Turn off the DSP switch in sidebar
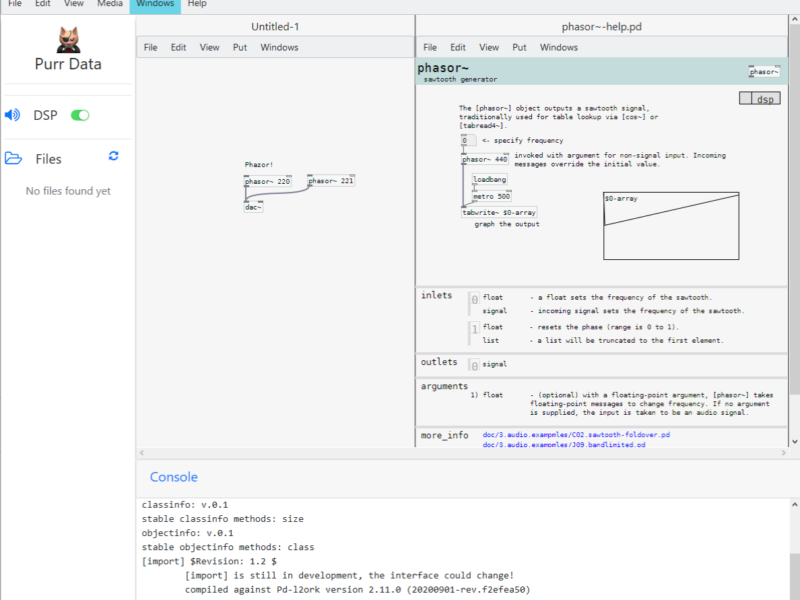800x600 pixels. pyautogui.click(x=80, y=115)
